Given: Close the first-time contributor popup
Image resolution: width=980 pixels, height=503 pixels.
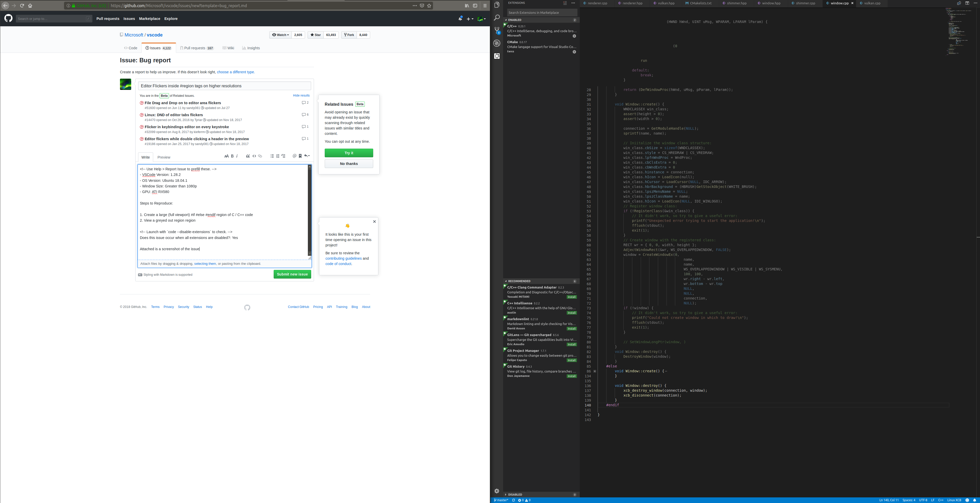Looking at the screenshot, I should tap(374, 221).
